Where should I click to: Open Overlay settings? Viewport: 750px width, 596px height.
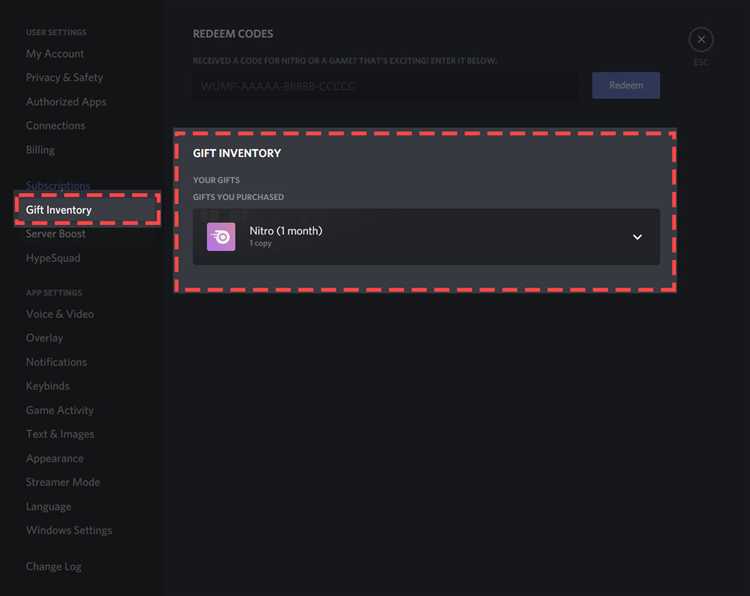coord(44,338)
